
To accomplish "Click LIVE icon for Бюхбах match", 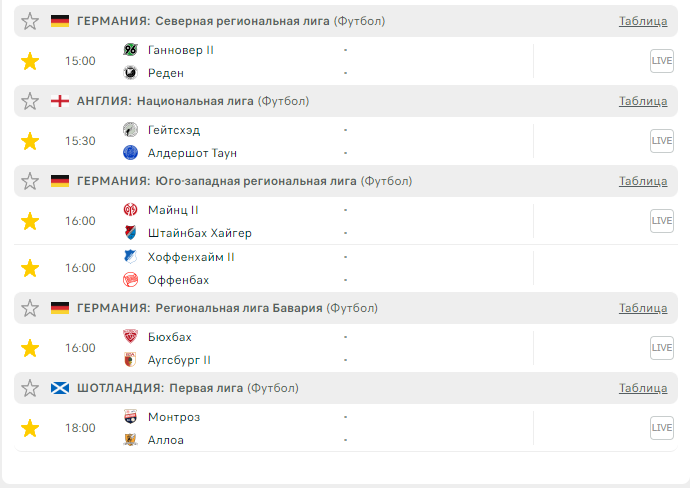I will click(661, 348).
